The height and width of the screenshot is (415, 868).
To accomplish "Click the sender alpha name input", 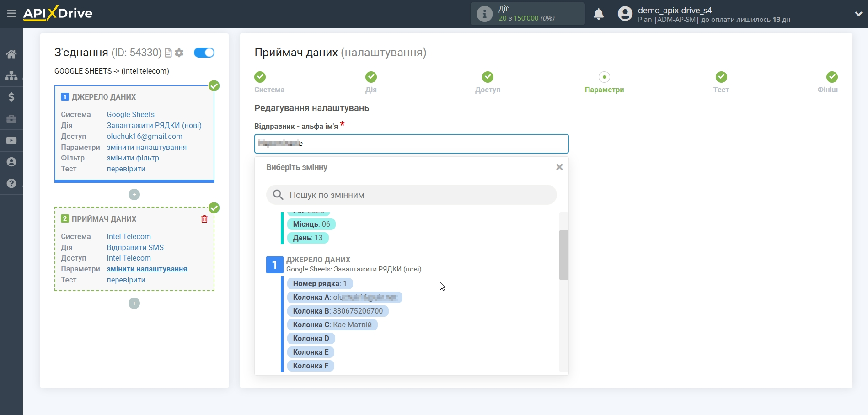I will (412, 144).
